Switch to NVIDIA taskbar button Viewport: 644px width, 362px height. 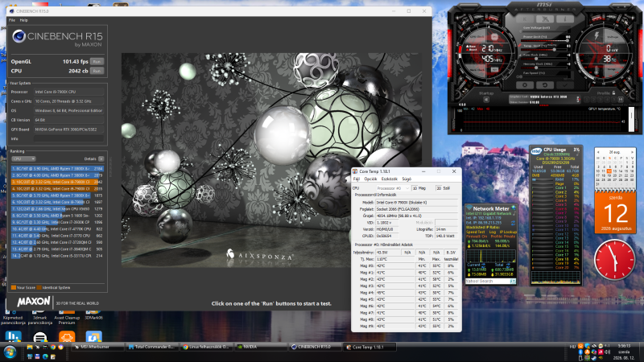(260, 348)
